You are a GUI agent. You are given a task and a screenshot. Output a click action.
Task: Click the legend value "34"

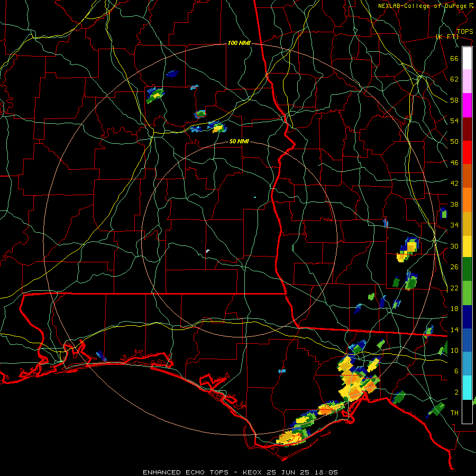454,225
